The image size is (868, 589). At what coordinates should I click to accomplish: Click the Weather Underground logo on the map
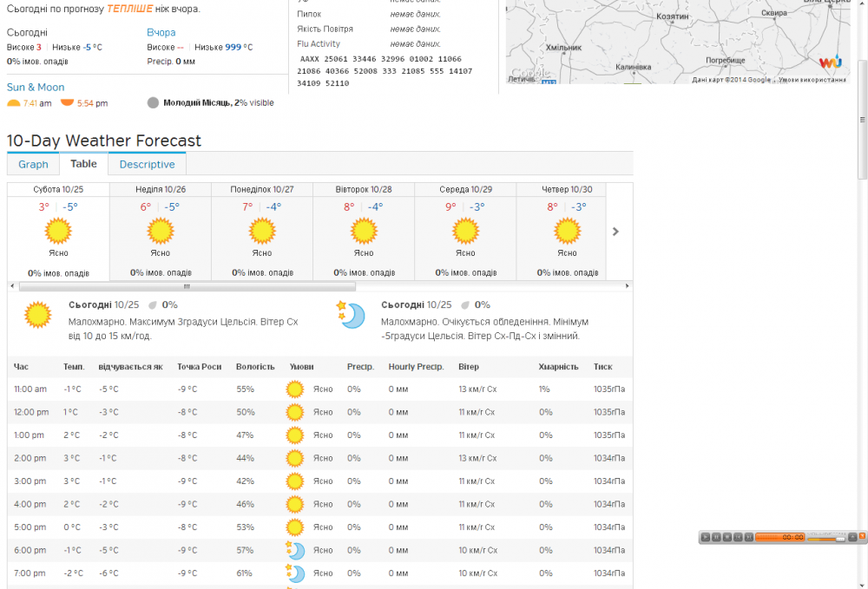pyautogui.click(x=831, y=62)
